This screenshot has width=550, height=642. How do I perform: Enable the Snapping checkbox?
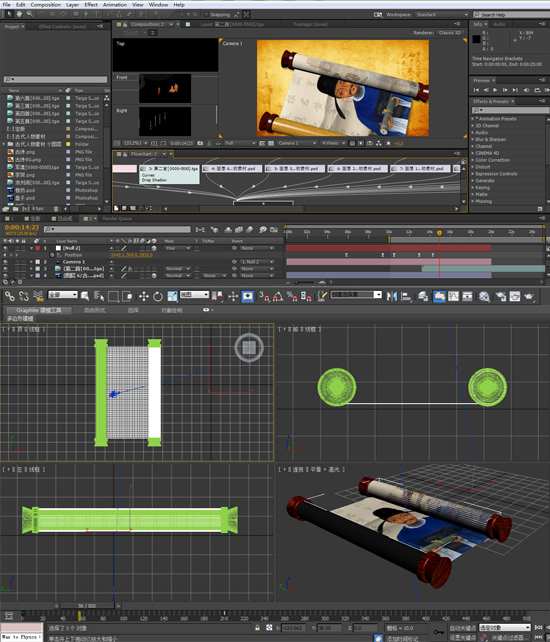[x=206, y=14]
